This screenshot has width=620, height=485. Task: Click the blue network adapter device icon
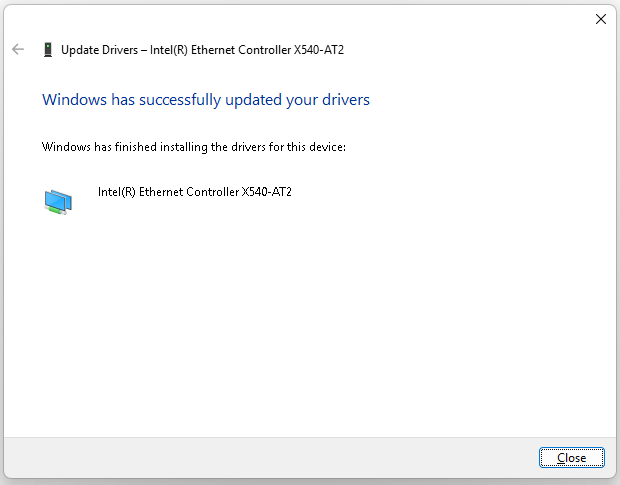58,201
